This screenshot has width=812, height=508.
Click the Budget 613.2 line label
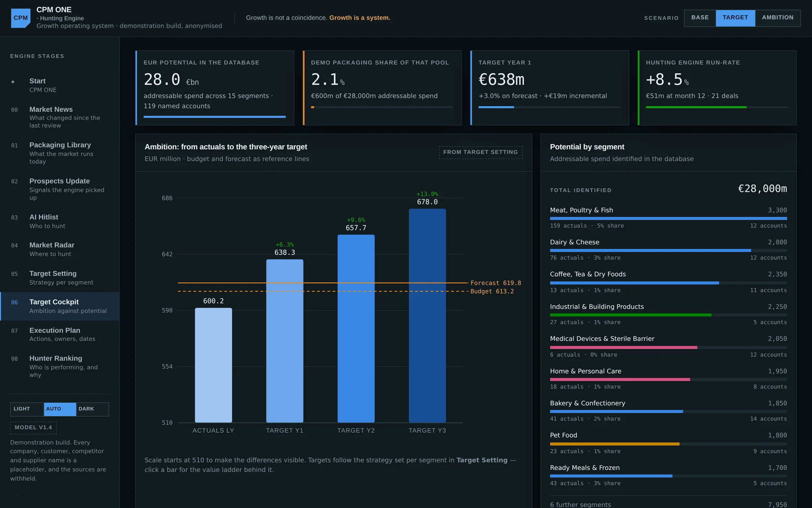[x=492, y=291]
